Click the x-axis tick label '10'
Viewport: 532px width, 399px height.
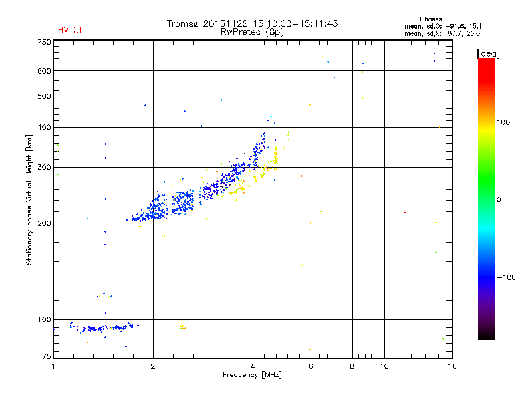tap(384, 366)
